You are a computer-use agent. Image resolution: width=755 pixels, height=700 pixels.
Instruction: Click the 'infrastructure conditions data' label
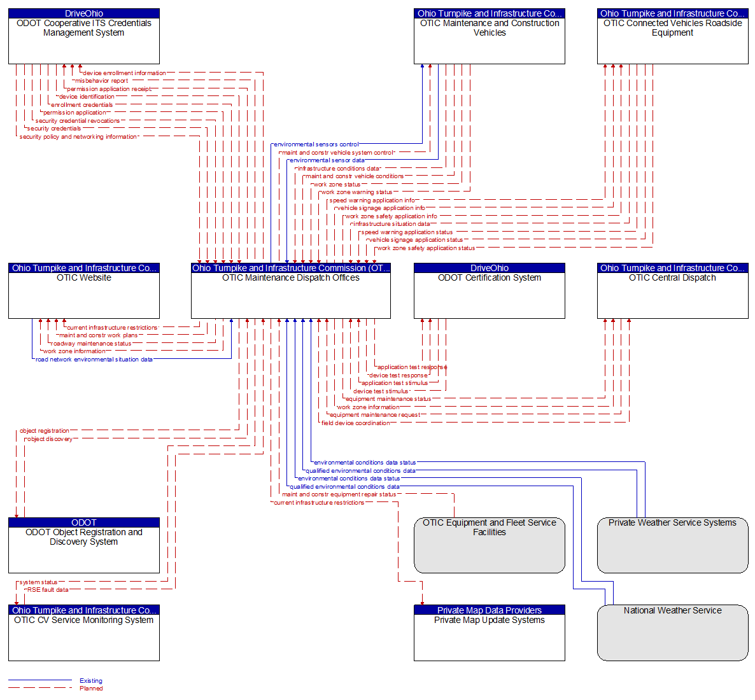pyautogui.click(x=339, y=169)
